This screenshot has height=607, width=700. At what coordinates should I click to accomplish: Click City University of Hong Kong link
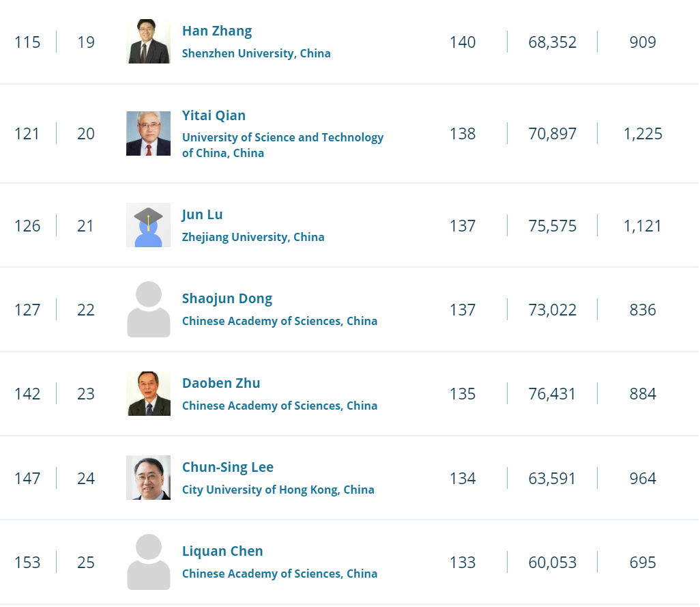(278, 490)
